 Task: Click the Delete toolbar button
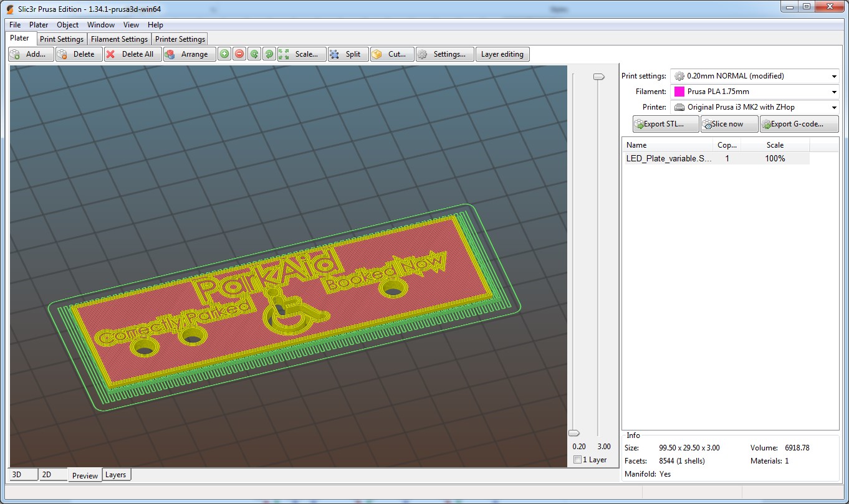pyautogui.click(x=79, y=54)
